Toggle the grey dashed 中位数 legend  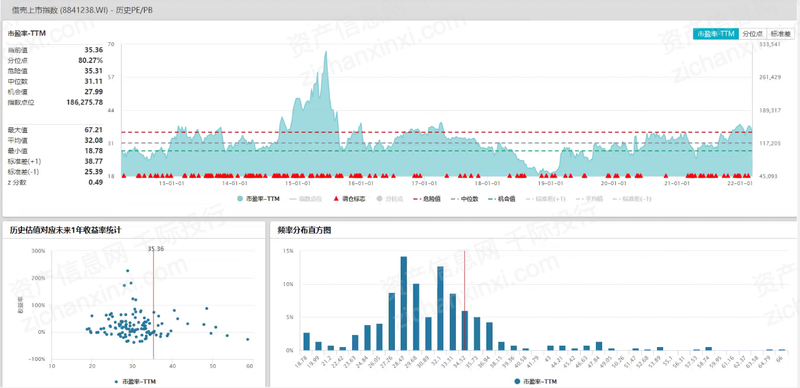click(463, 199)
